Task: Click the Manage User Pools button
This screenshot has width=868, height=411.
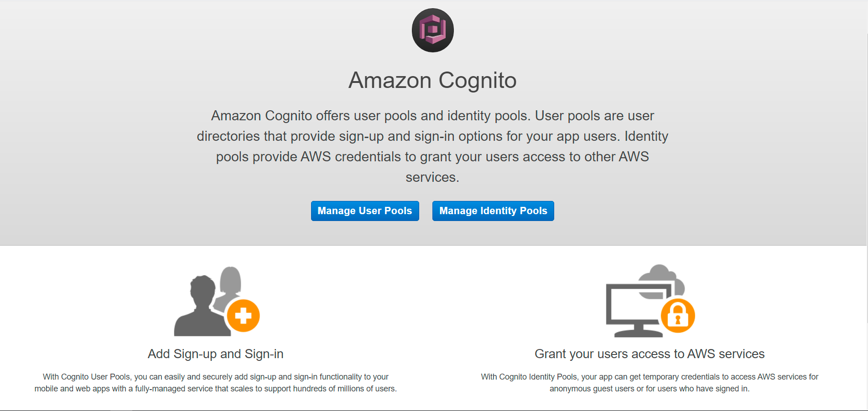Action: [365, 211]
